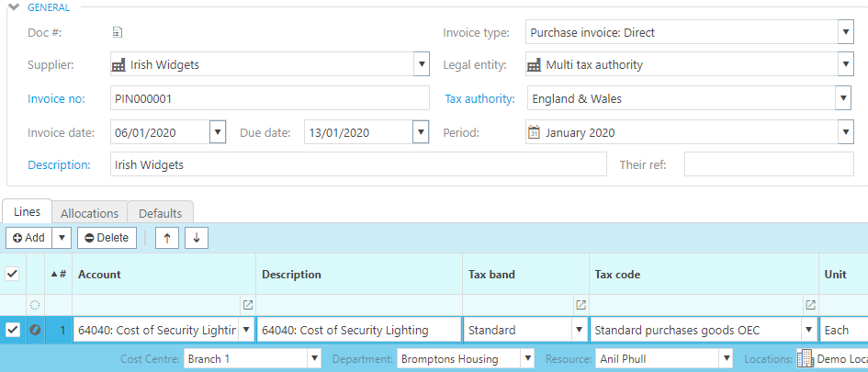Click the Tax band column header

coord(526,274)
